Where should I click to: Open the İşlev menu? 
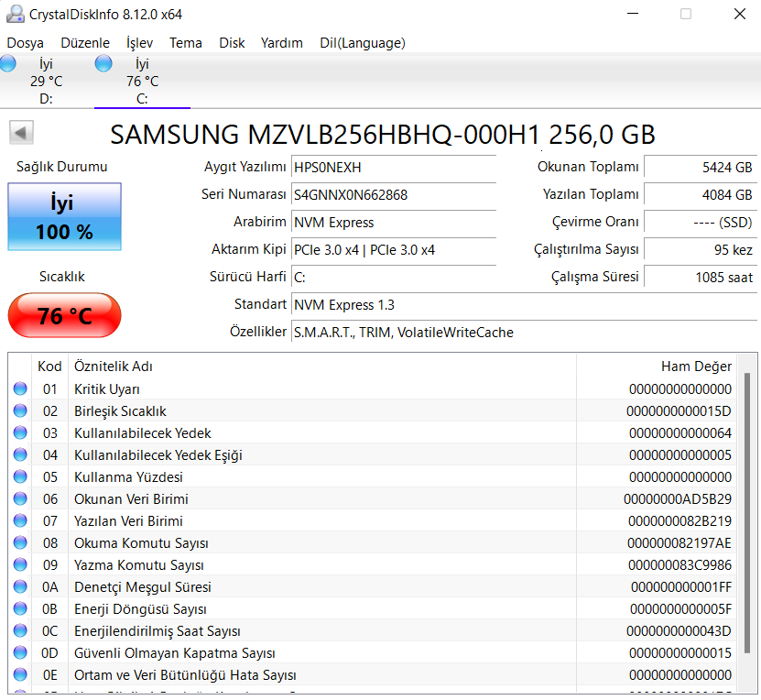[139, 43]
